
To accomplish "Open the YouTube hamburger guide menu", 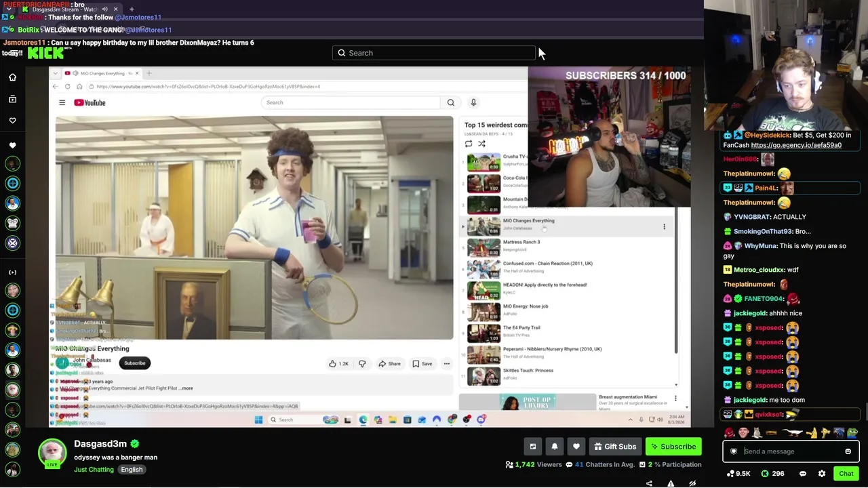I will [x=62, y=102].
